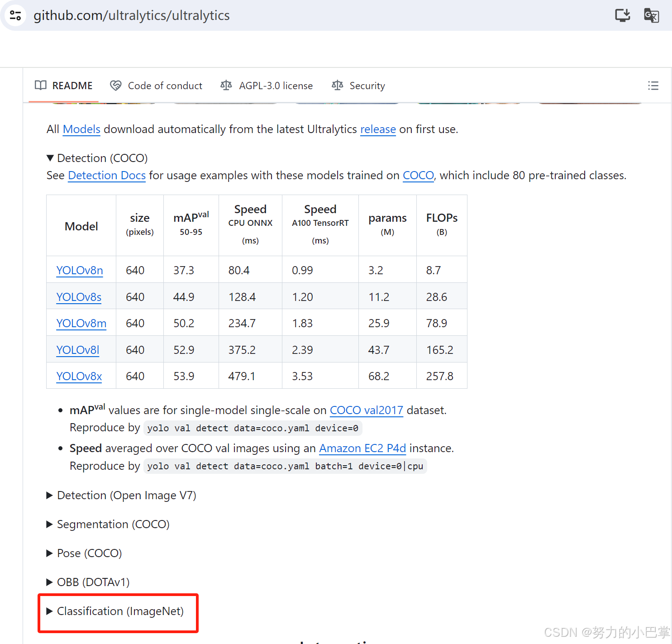Open the AGPL-3.0 license tab
Viewport: 672px width, 644px height.
[267, 86]
